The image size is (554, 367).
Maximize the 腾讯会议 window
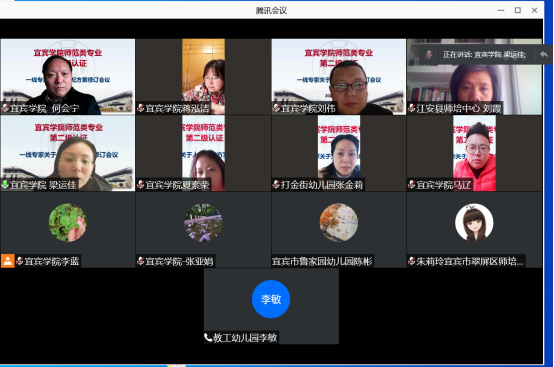[518, 10]
